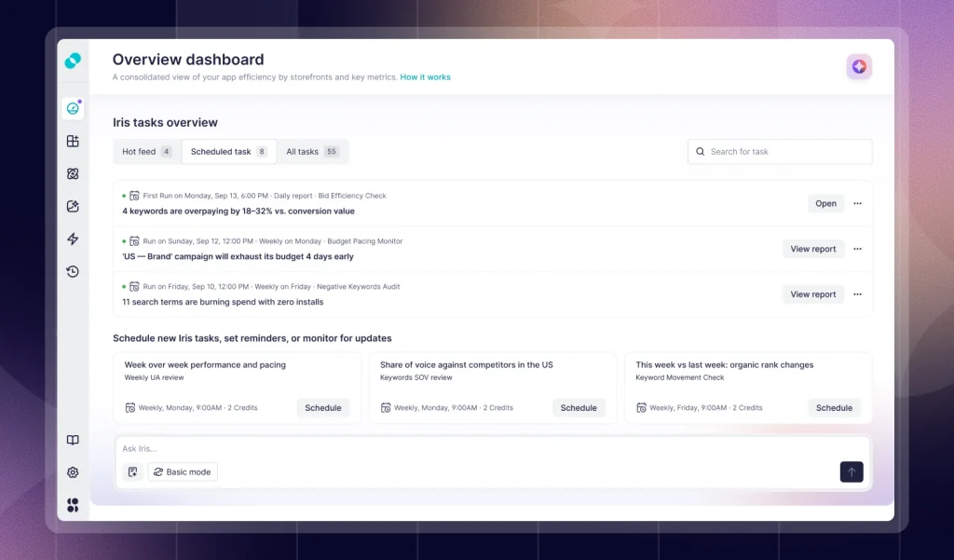View report for Negative Keywords Audit
This screenshot has height=560, width=954.
point(812,294)
